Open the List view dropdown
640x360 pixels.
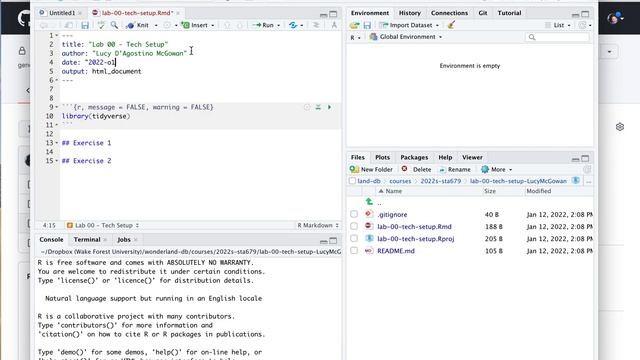(x=558, y=25)
